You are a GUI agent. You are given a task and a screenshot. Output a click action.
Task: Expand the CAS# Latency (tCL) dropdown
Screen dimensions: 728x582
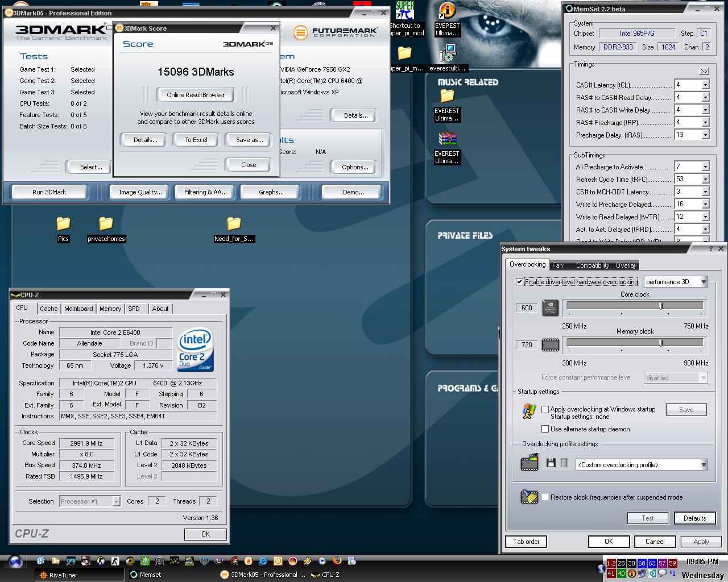pyautogui.click(x=705, y=85)
